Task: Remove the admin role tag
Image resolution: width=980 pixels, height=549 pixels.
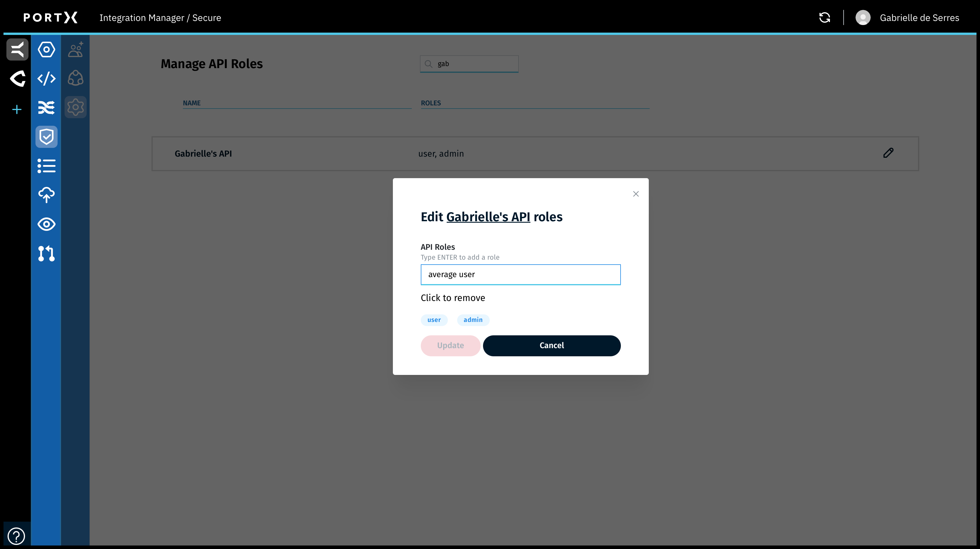Action: (473, 320)
